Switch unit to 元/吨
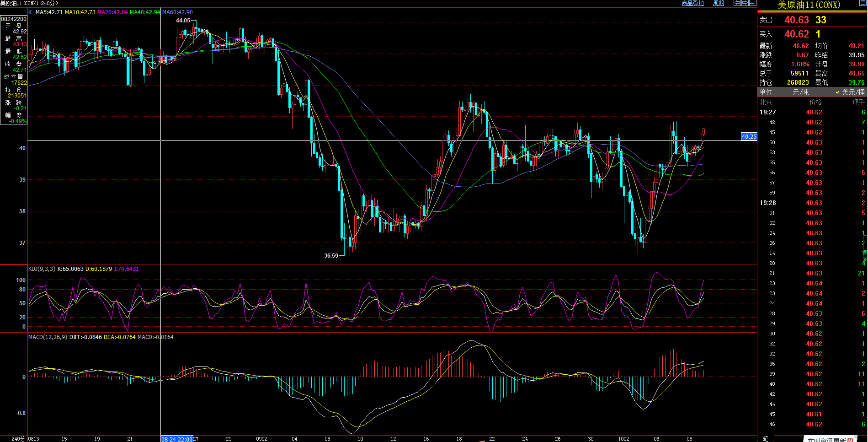The width and height of the screenshot is (868, 442). pos(800,92)
